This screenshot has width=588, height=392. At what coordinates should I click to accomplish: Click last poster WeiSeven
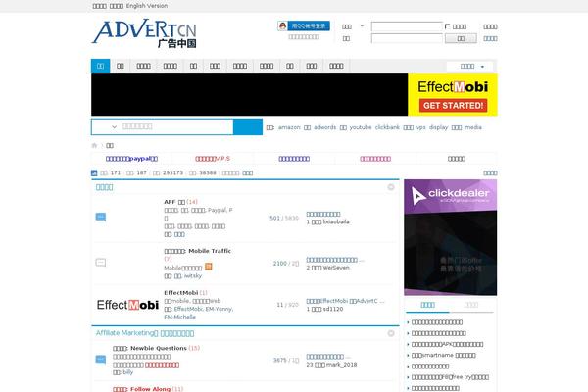tap(336, 268)
